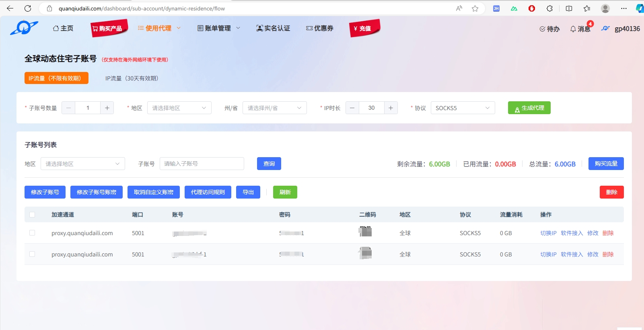Tick the select-all checkbox in table header
The image size is (644, 330).
(32, 215)
